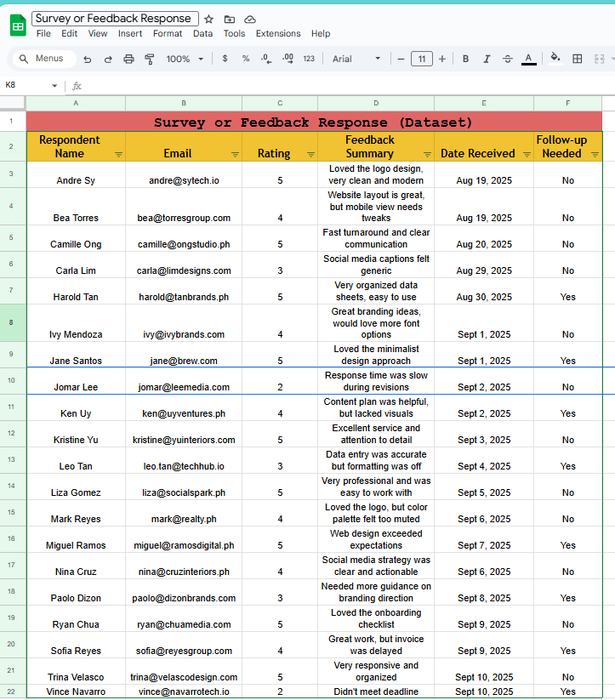Open the Help menu
The height and width of the screenshot is (700, 615).
[x=321, y=33]
